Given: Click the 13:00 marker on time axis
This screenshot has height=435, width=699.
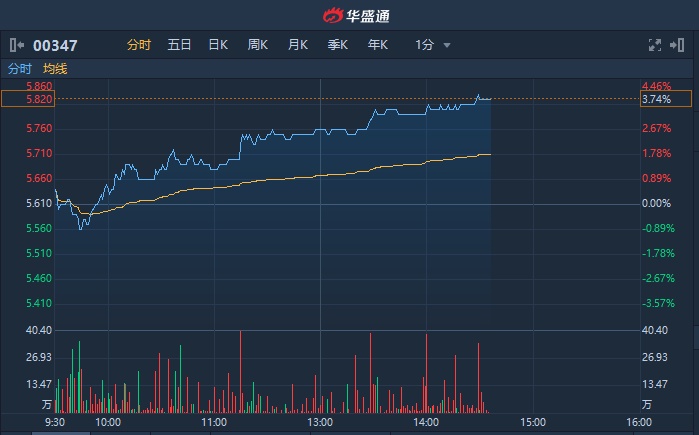Looking at the screenshot, I should click(x=320, y=423).
